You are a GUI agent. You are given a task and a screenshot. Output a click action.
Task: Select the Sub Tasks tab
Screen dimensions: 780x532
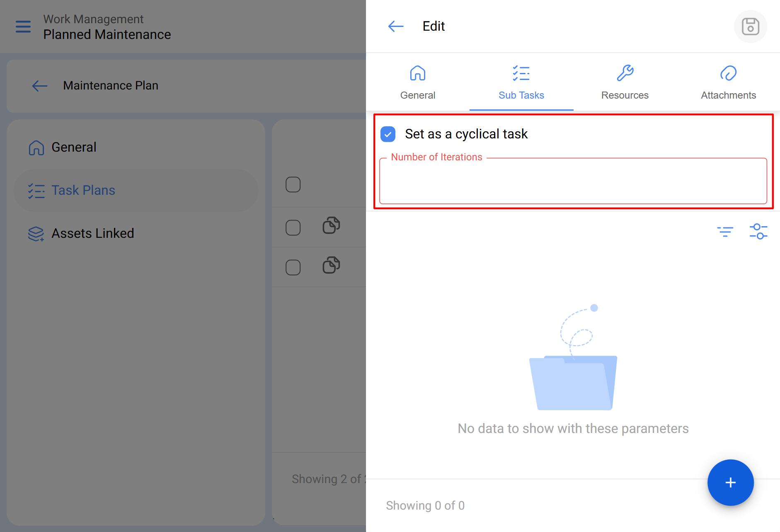pyautogui.click(x=521, y=82)
